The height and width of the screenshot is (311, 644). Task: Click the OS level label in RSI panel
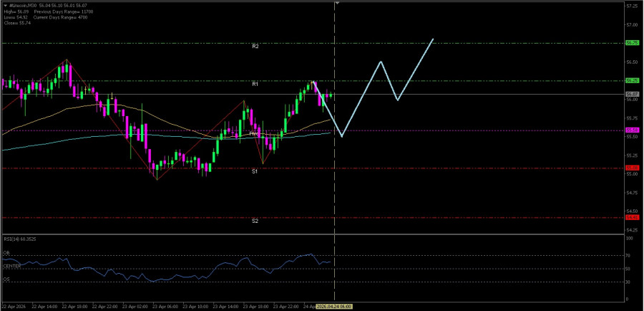[x=6, y=279]
